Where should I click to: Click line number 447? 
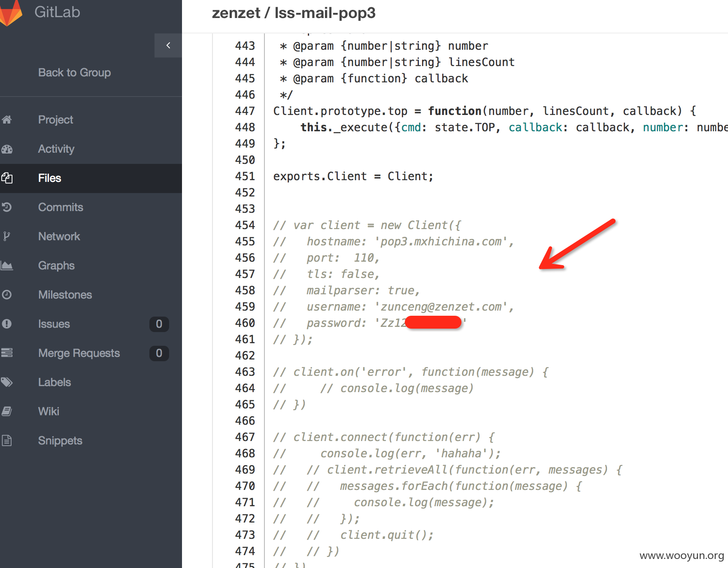pyautogui.click(x=245, y=111)
